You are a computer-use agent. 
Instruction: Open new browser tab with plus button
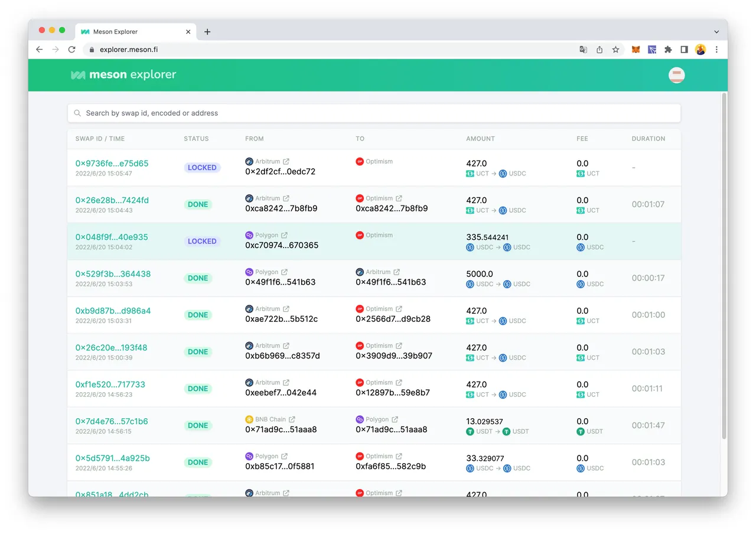pos(207,32)
